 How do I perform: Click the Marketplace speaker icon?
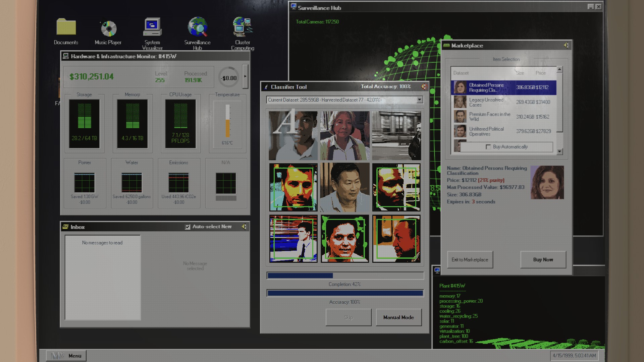(x=566, y=46)
